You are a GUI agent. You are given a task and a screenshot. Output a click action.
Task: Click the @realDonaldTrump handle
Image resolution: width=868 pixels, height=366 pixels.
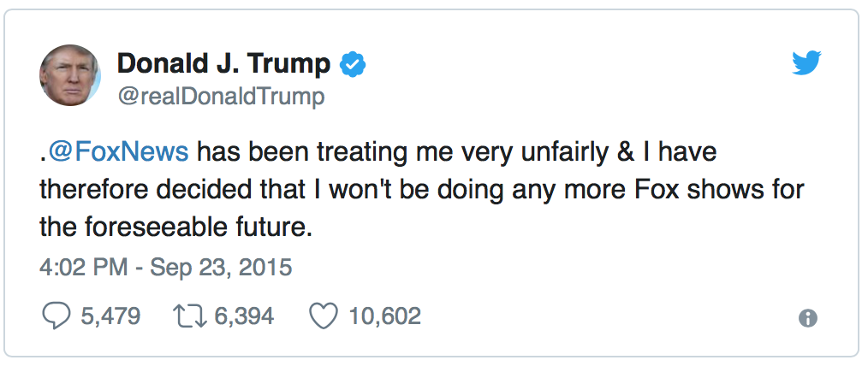tap(220, 97)
